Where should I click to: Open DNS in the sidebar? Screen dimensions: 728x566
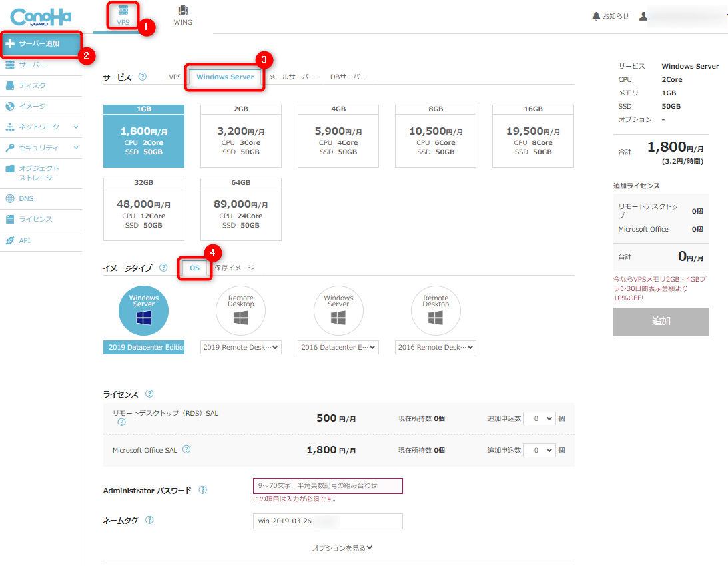[26, 198]
